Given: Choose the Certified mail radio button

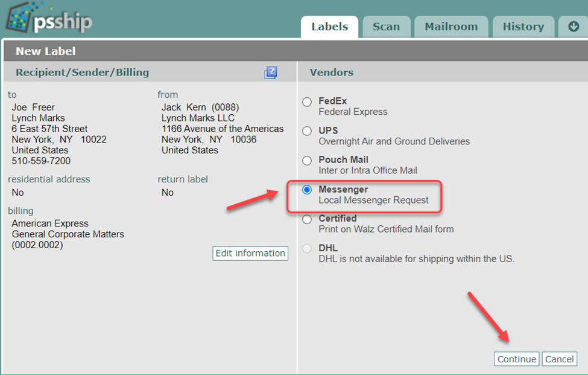Looking at the screenshot, I should click(x=307, y=219).
